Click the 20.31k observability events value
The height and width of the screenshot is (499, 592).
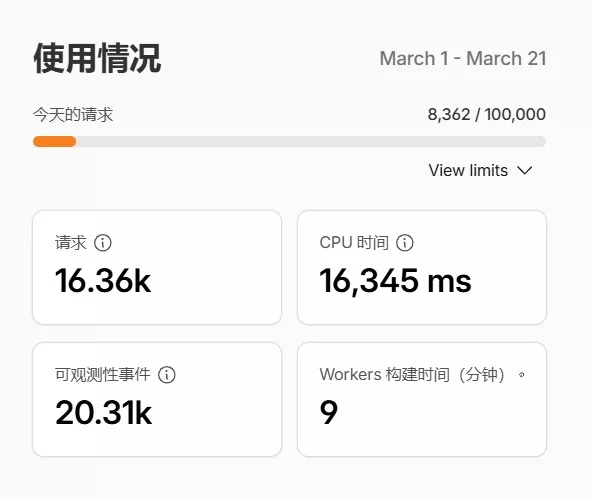coord(103,413)
